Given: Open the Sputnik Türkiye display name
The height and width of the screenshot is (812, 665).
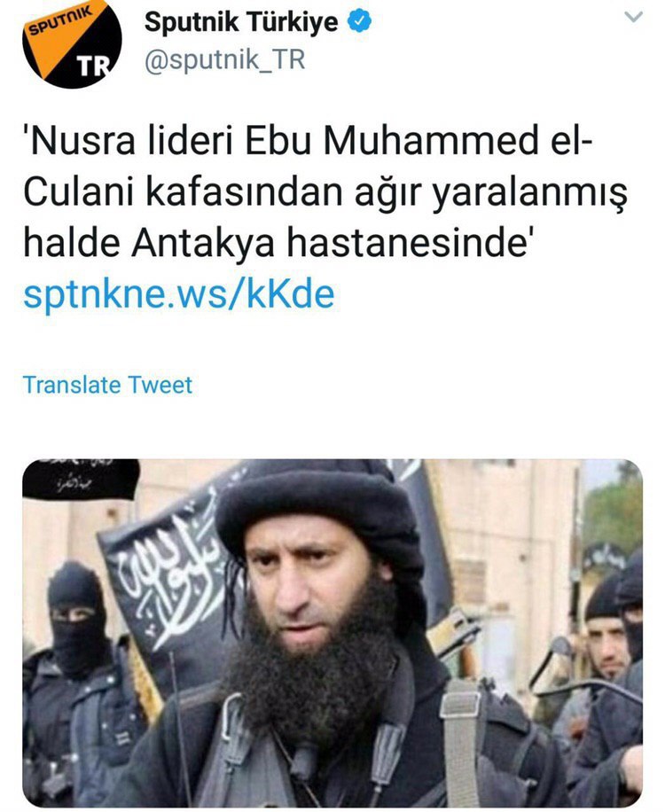Looking at the screenshot, I should (241, 22).
